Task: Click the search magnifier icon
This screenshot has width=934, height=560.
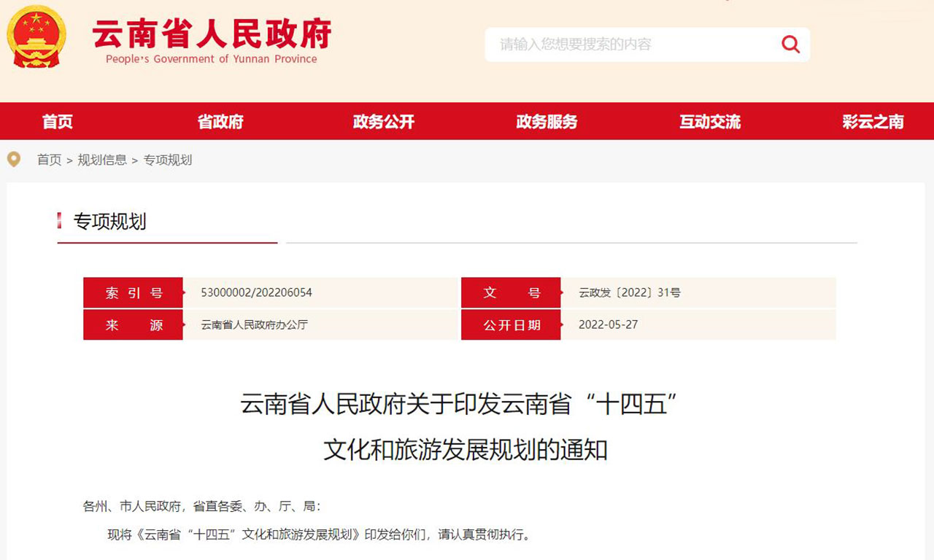Action: point(790,44)
